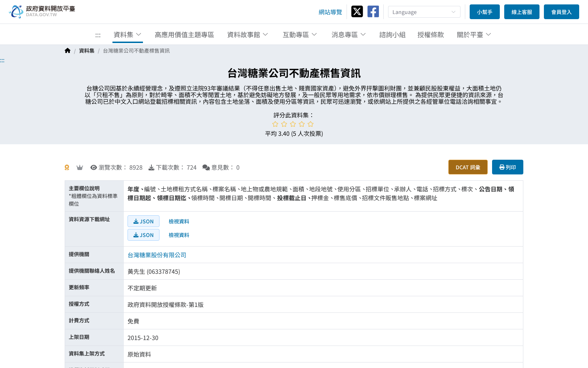Click the 2015-12-30 date value

tap(143, 338)
